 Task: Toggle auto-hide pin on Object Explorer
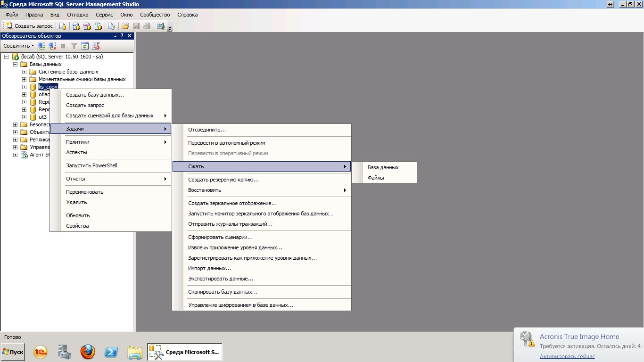pos(122,36)
